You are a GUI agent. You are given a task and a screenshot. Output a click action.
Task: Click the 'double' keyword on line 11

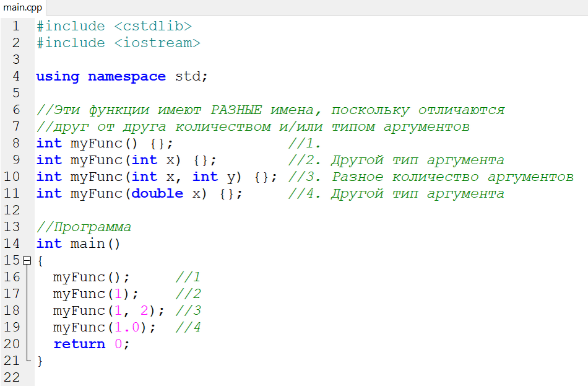click(x=157, y=193)
